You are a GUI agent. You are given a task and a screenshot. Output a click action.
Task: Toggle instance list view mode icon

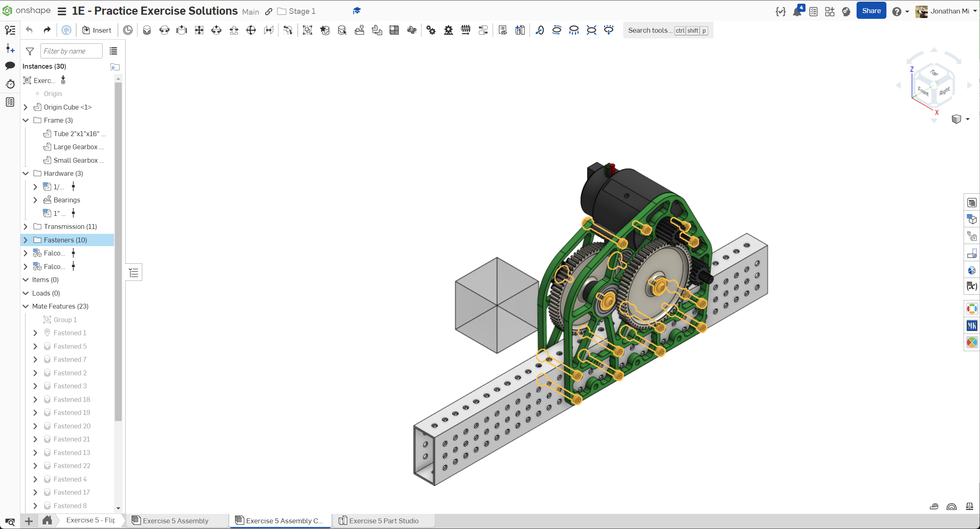tap(113, 51)
